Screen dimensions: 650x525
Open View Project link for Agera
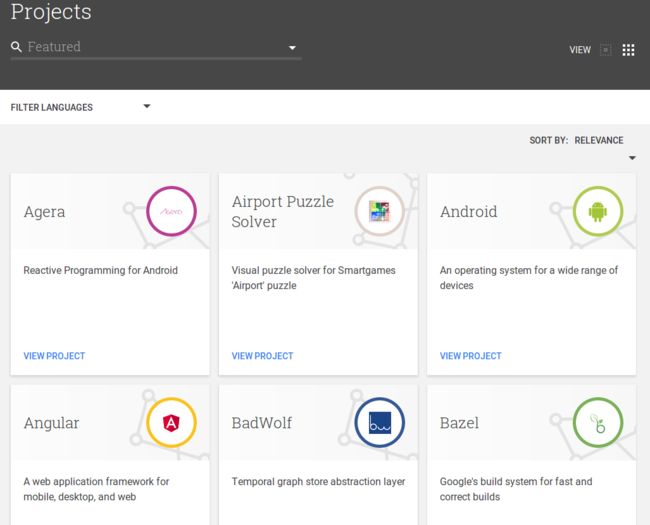point(54,356)
